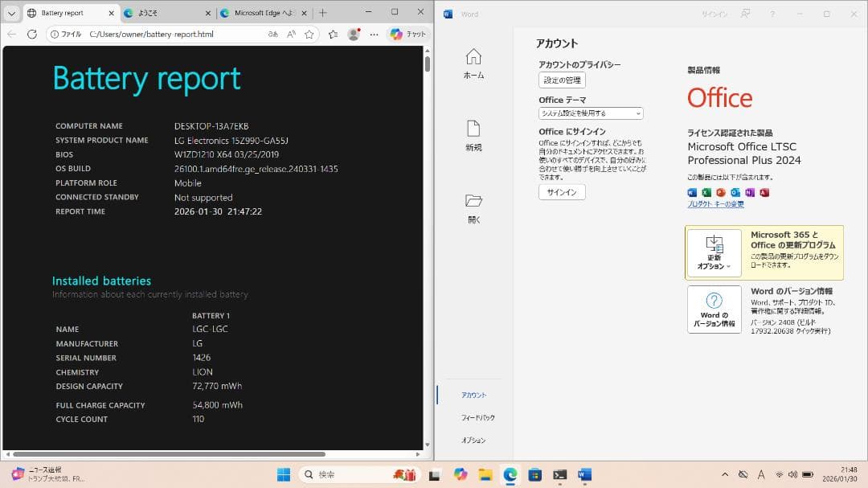Click the Word のバージョン情報 icon
The height and width of the screenshot is (488, 868).
[714, 310]
